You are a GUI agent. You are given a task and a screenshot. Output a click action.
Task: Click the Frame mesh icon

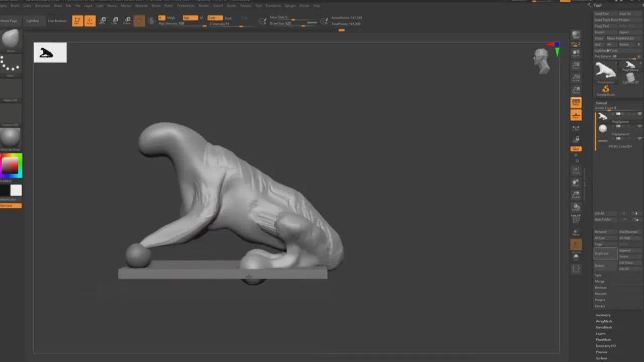tap(576, 170)
